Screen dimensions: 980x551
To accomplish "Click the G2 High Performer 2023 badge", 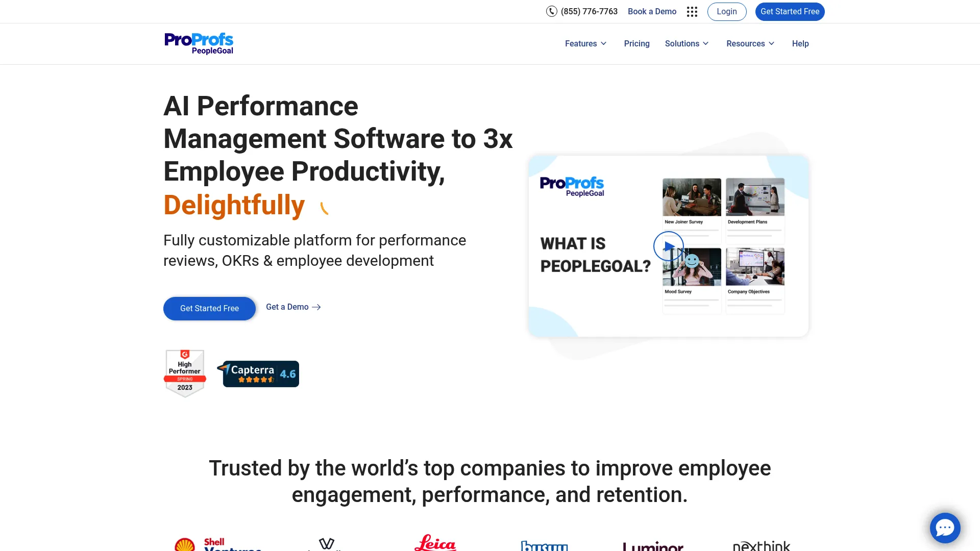I will [185, 373].
